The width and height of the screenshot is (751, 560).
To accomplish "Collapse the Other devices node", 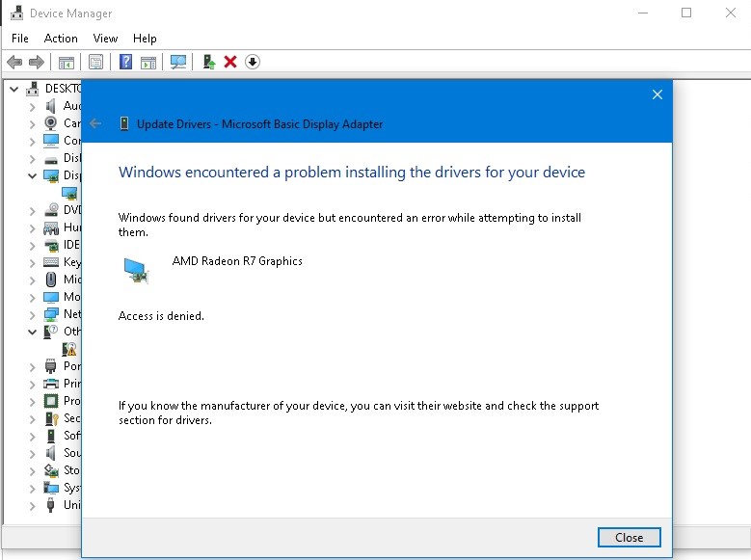I will click(32, 332).
